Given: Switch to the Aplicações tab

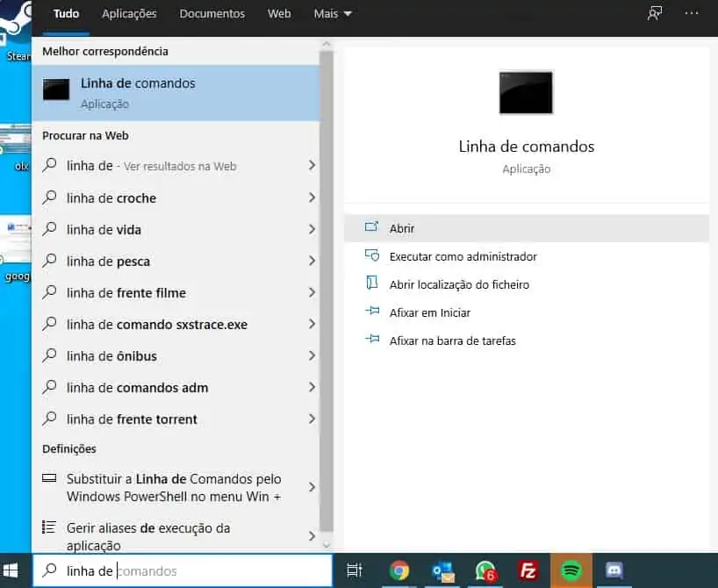Looking at the screenshot, I should coord(129,14).
